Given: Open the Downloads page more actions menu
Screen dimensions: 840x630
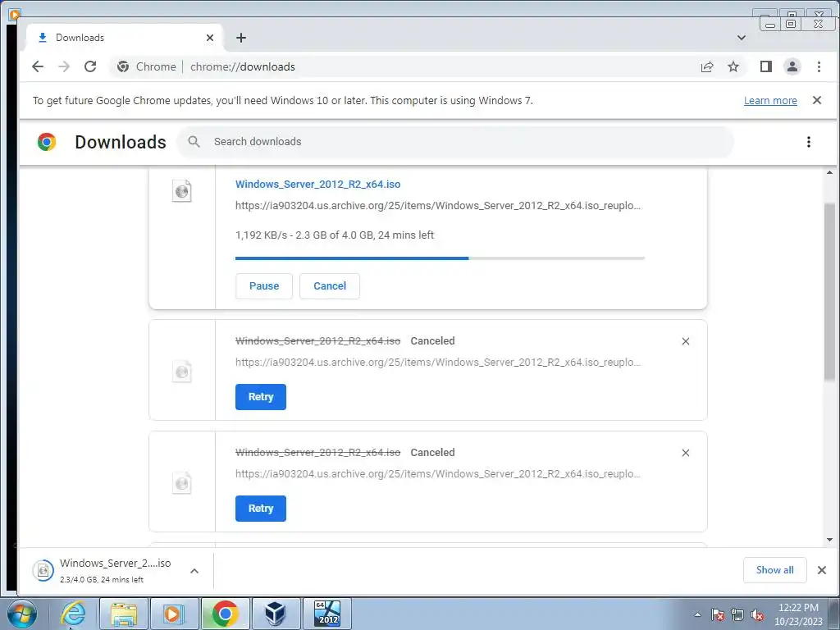Looking at the screenshot, I should point(808,142).
